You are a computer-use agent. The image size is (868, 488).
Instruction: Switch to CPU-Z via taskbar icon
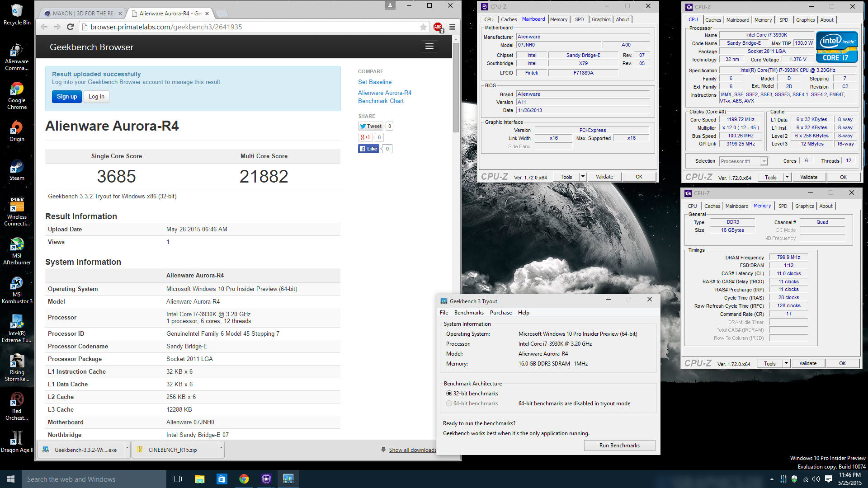pos(266,479)
